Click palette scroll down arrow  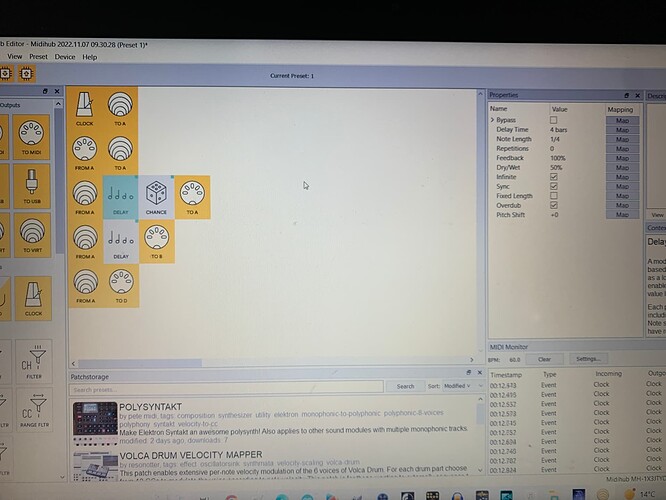point(62,477)
